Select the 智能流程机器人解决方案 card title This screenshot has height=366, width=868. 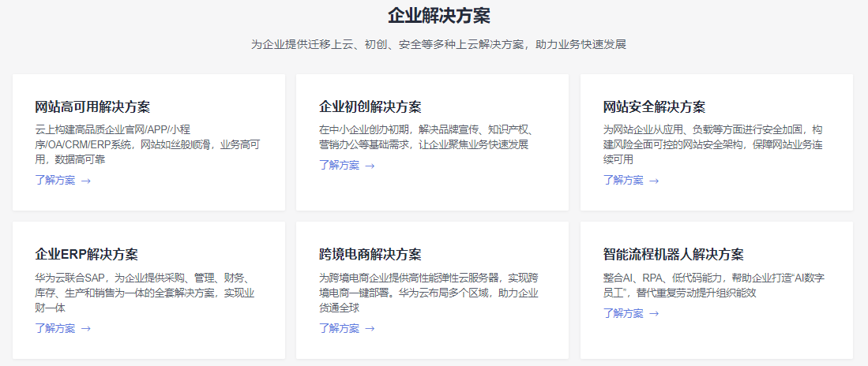coord(673,255)
